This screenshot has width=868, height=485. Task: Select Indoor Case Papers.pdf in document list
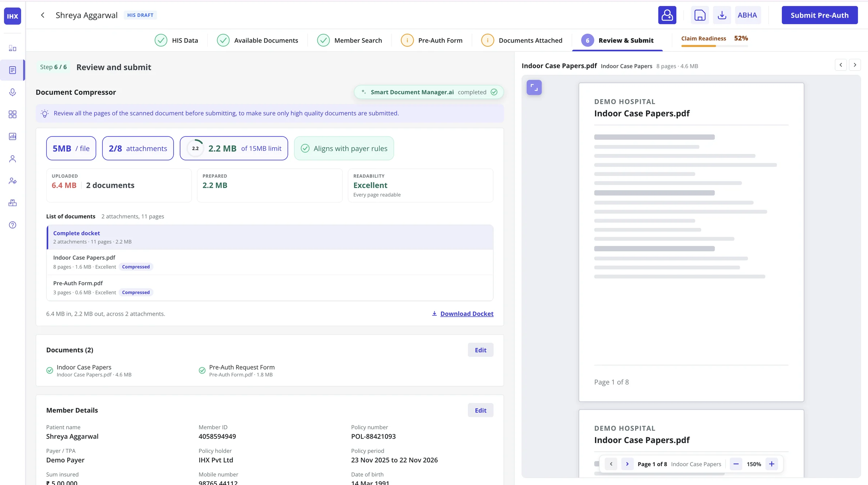[x=270, y=262]
